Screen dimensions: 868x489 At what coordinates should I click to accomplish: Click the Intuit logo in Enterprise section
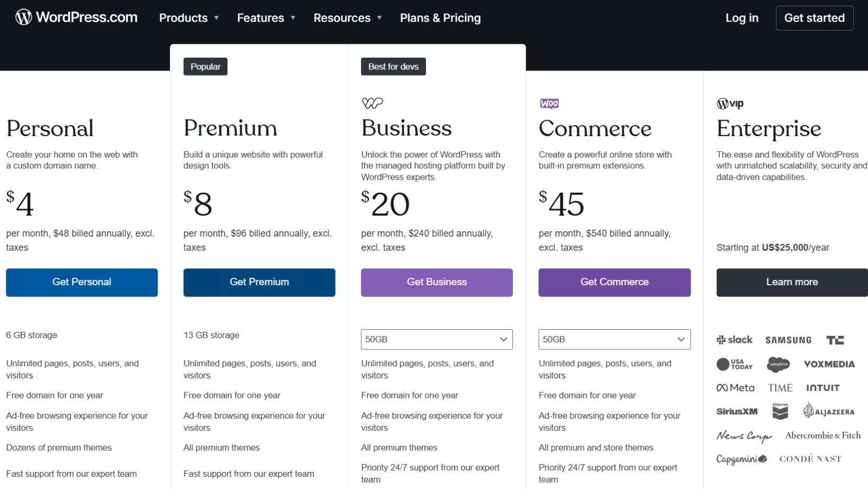[822, 387]
